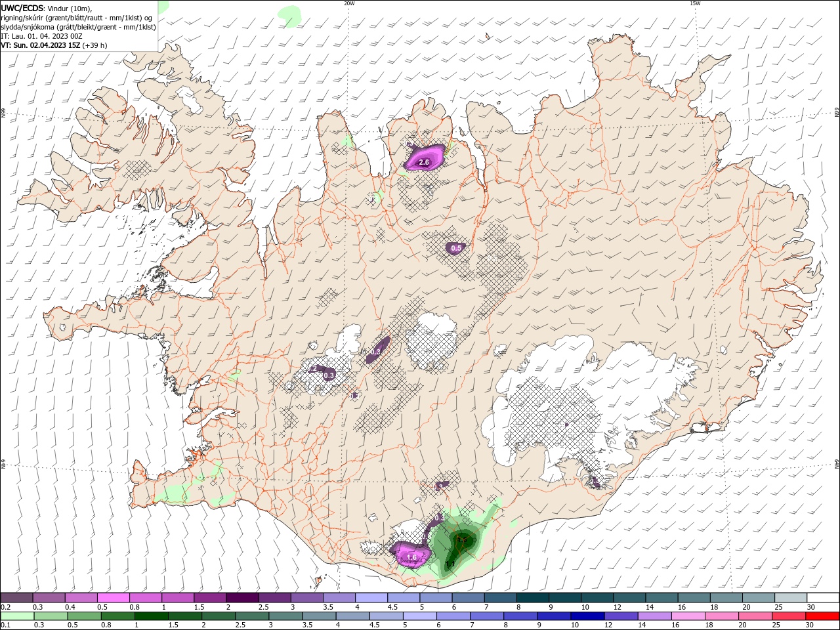Select the medium green rain swatch labeled 0.5
Viewport: 840px width, 630px height.
pyautogui.click(x=84, y=616)
